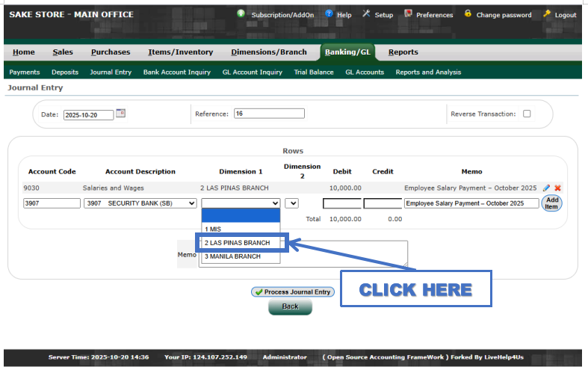Click the calendar date picker icon
Viewport: 588px width, 370px height.
click(121, 114)
